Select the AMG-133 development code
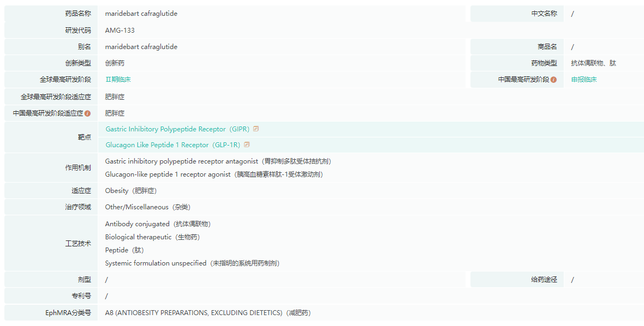 click(120, 31)
